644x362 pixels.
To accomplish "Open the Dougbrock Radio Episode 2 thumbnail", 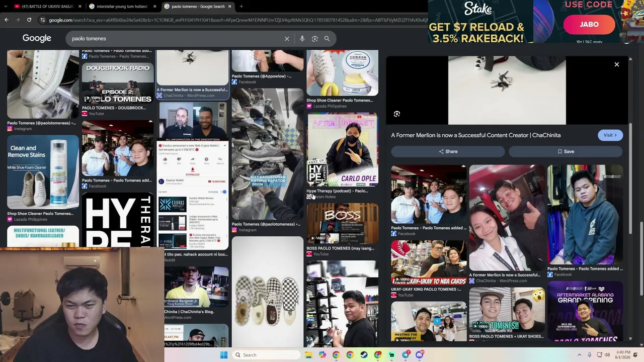I will point(118,83).
